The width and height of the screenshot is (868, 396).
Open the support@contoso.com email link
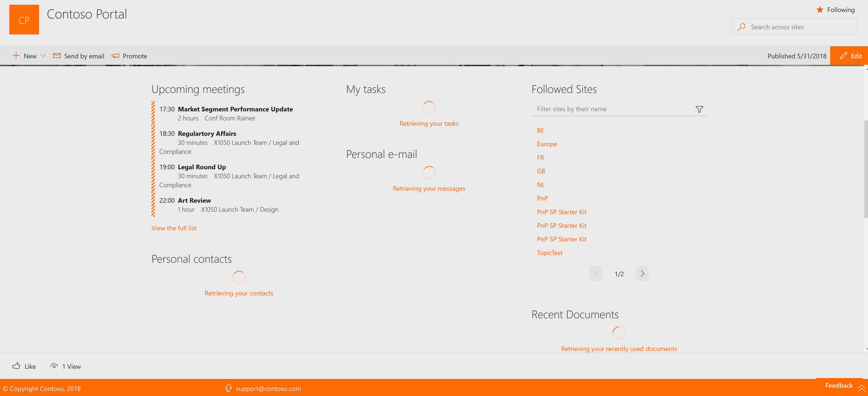(268, 389)
